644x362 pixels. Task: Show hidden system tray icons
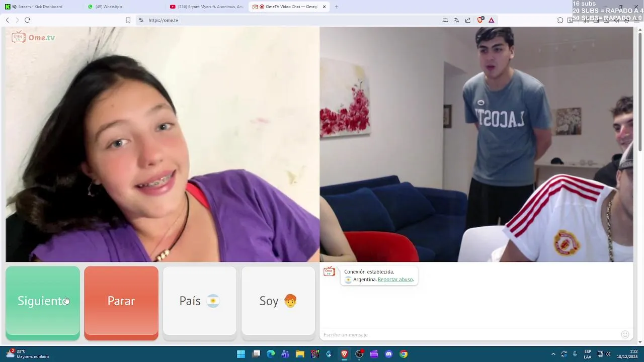553,354
